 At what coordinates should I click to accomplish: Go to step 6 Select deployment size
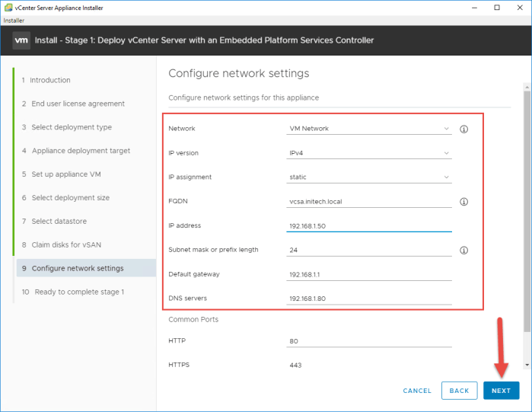coord(65,197)
